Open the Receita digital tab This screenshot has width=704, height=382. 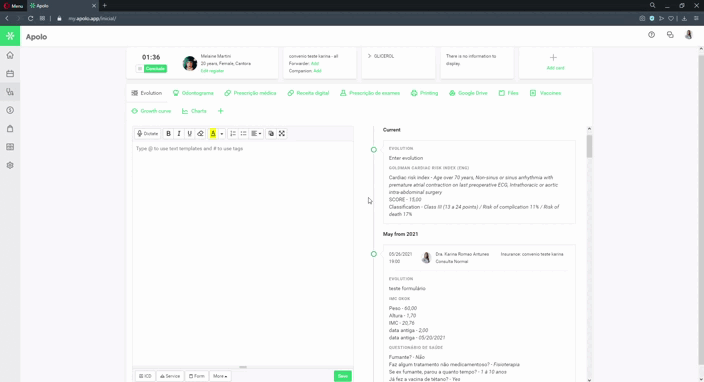click(x=308, y=93)
